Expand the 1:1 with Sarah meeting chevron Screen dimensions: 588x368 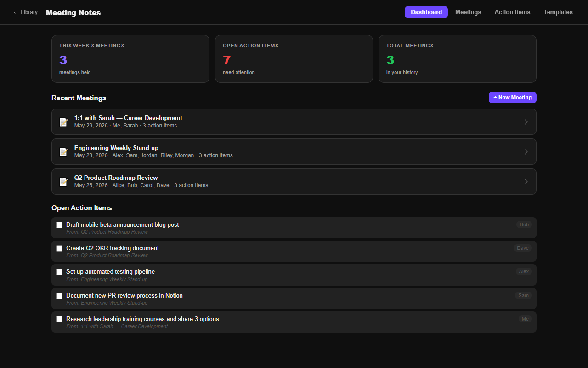[526, 122]
